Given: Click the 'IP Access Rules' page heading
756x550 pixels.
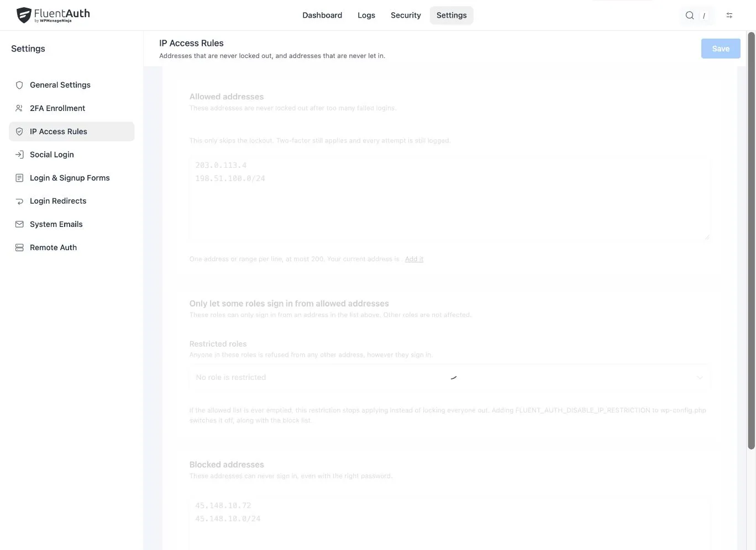Looking at the screenshot, I should [191, 43].
